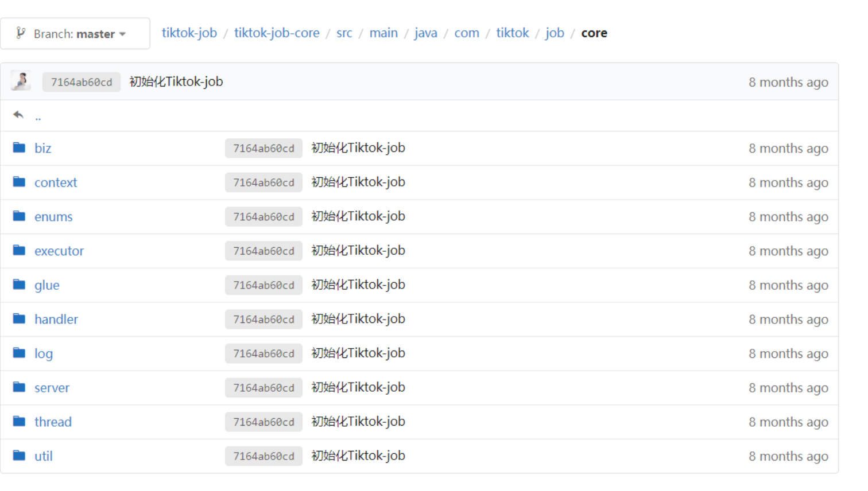Open commit hash badge in biz row
The width and height of the screenshot is (868, 491).
pos(263,149)
